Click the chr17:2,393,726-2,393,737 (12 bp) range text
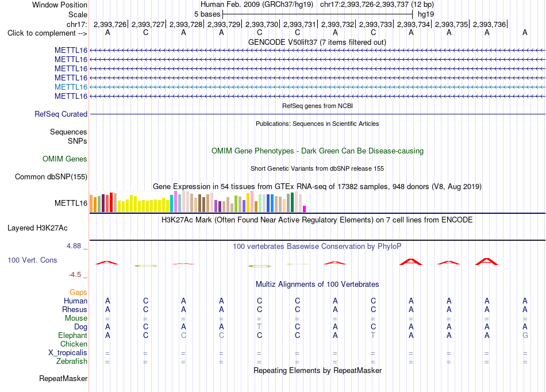This screenshot has height=392, width=546. tap(377, 5)
